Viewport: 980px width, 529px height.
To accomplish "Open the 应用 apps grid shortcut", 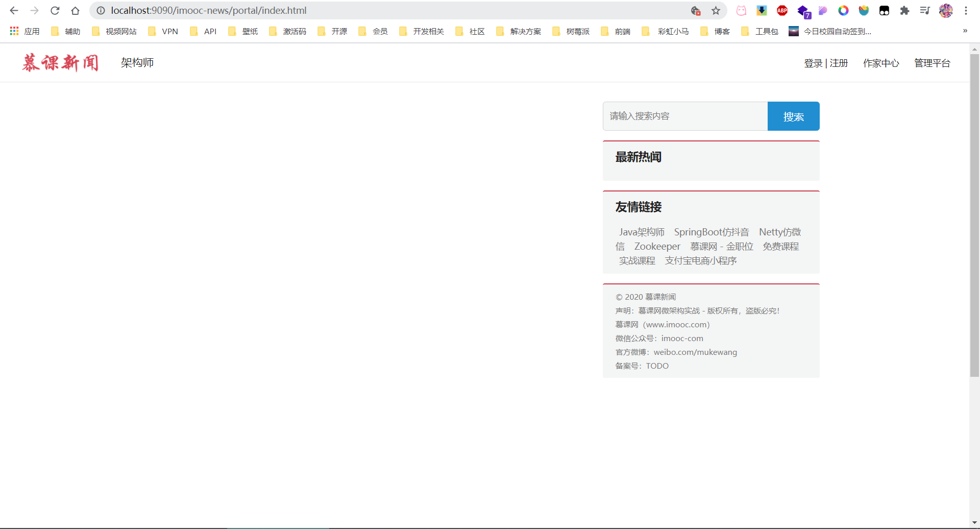I will pos(24,31).
